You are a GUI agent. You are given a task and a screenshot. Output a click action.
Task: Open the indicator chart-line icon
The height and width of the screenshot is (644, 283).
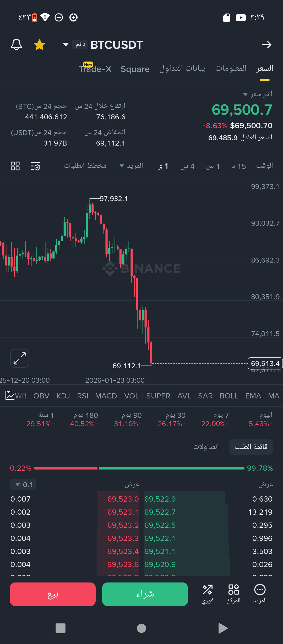point(10,396)
